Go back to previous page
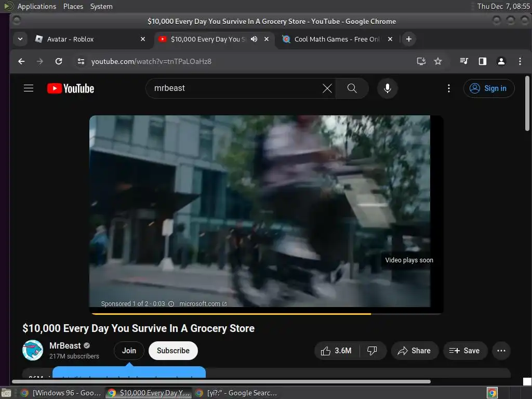532x399 pixels. 21,61
